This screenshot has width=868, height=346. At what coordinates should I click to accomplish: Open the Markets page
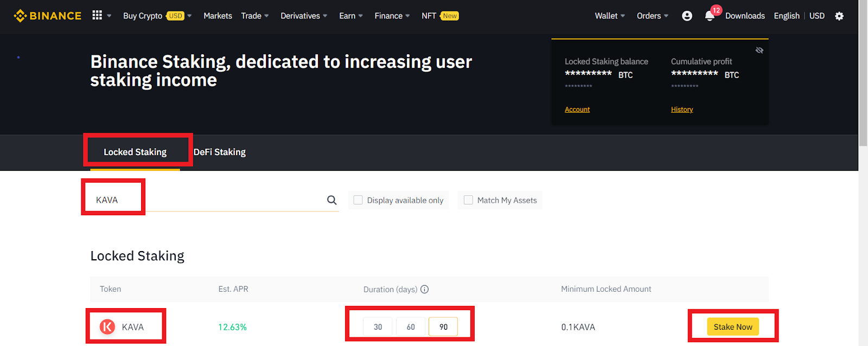coord(218,16)
